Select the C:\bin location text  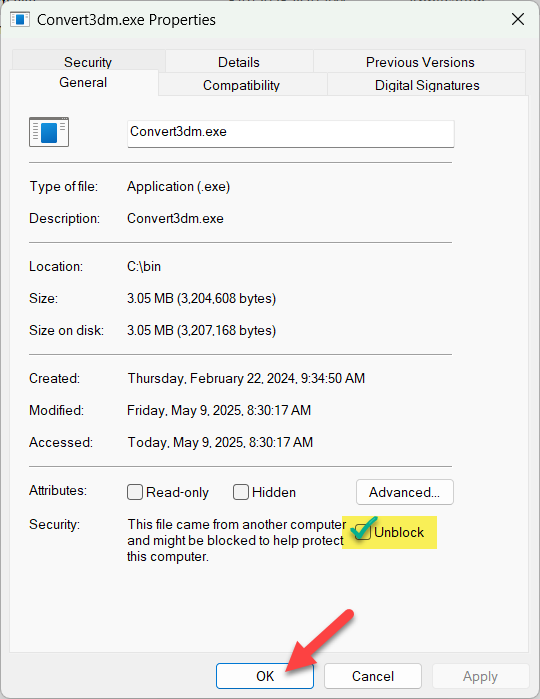(144, 266)
